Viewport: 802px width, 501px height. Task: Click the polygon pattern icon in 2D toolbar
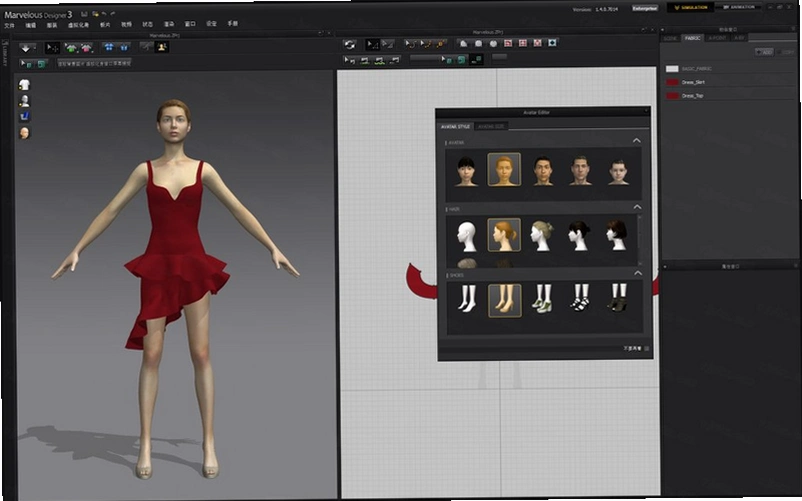[463, 43]
